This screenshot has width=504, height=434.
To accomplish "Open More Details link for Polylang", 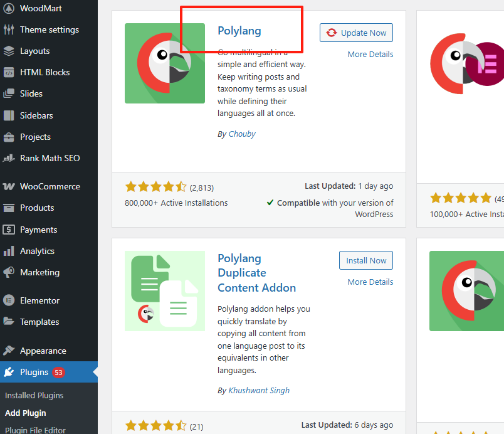I will click(370, 54).
